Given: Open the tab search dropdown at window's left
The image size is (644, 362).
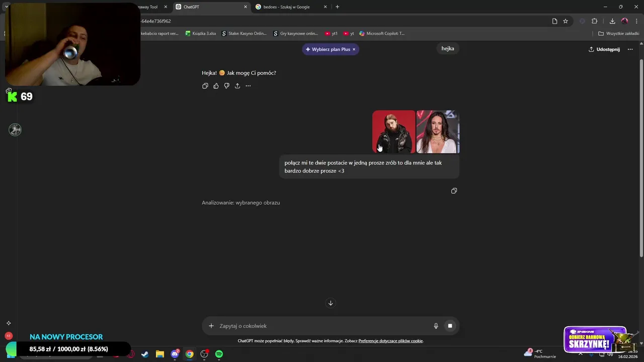Looking at the screenshot, I should coord(7,7).
